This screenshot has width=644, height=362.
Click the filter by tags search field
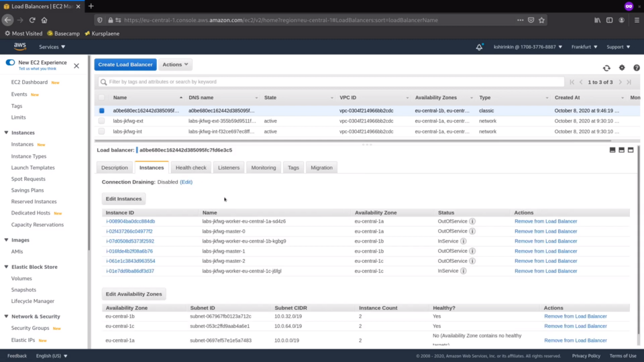pos(331,82)
